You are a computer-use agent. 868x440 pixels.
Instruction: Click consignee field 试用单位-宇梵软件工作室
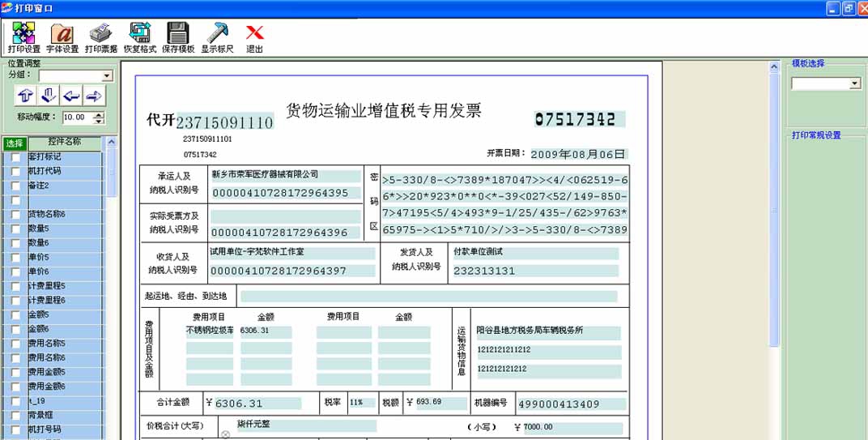click(292, 253)
